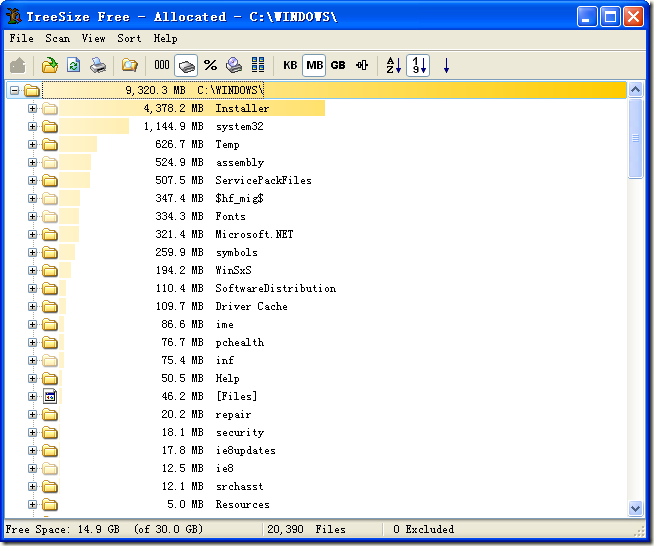The width and height of the screenshot is (654, 546).
Task: Show file count with the 000 icon
Action: point(162,65)
